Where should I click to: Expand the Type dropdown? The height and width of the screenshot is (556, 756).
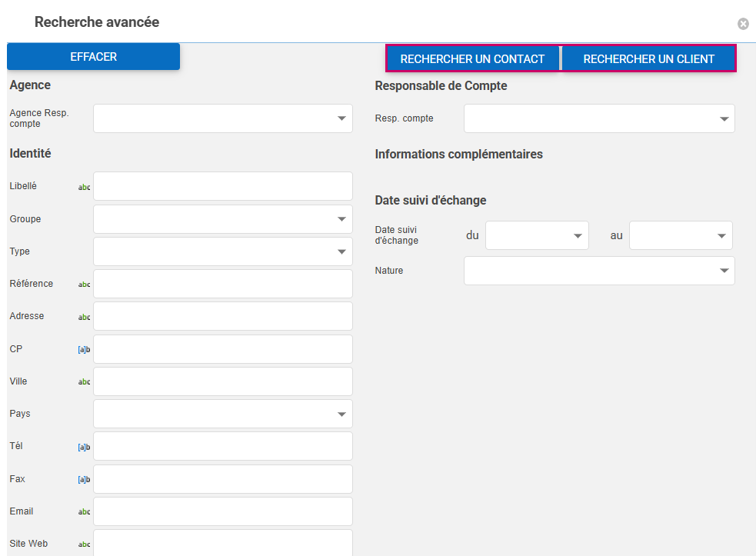pos(222,251)
